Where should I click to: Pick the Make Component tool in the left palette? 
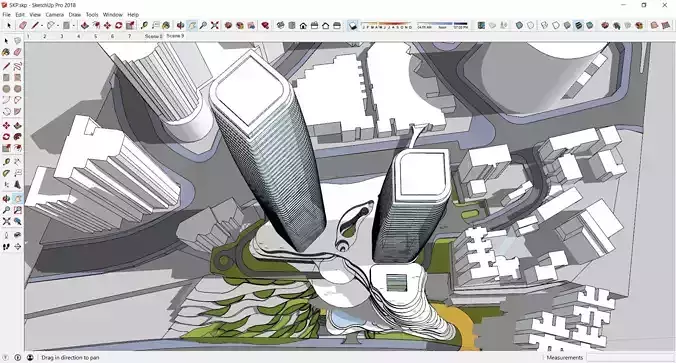click(17, 41)
